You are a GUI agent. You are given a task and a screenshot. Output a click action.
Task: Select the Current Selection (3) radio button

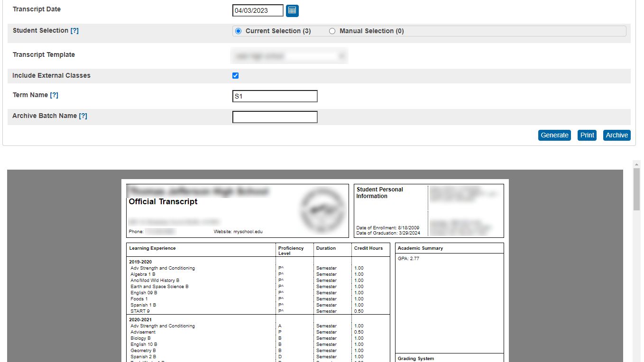click(238, 31)
